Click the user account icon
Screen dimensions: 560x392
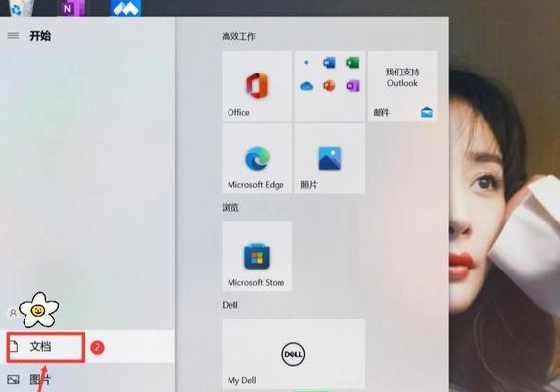(13, 313)
